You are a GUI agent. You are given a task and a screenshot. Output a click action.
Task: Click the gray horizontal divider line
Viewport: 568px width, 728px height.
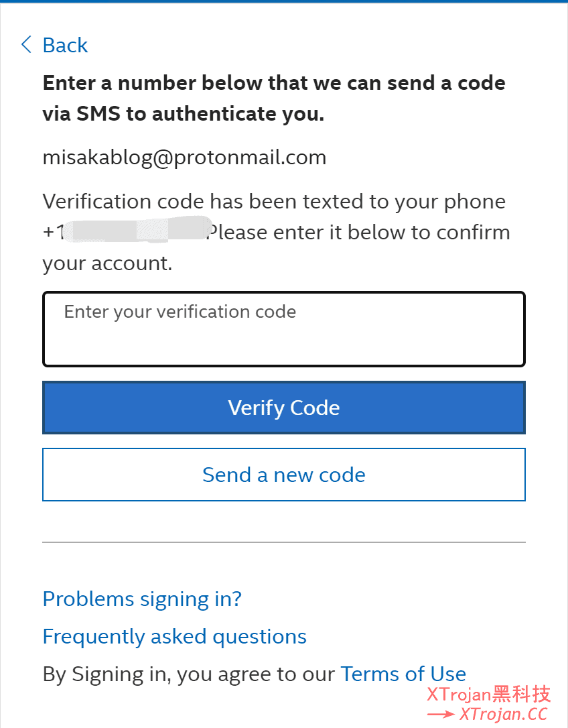284,542
